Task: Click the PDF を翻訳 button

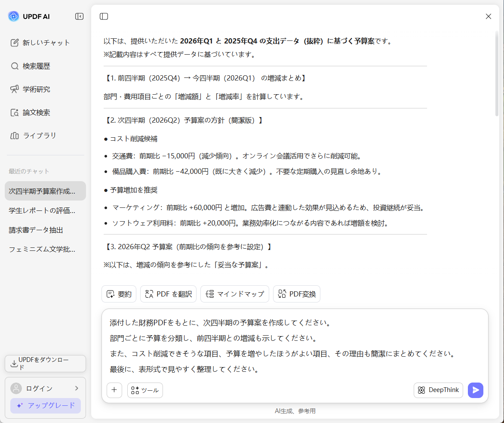Action: (168, 293)
